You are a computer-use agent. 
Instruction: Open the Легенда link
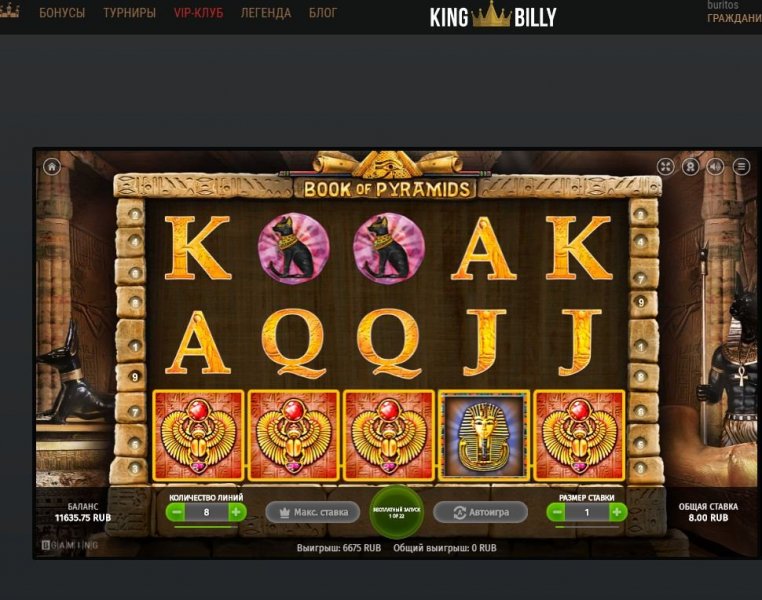point(266,13)
